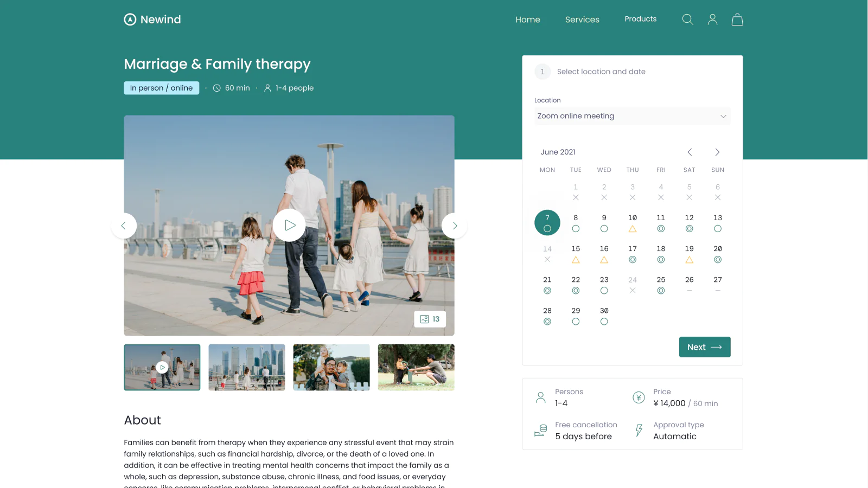
Task: Open the user account icon
Action: (712, 20)
